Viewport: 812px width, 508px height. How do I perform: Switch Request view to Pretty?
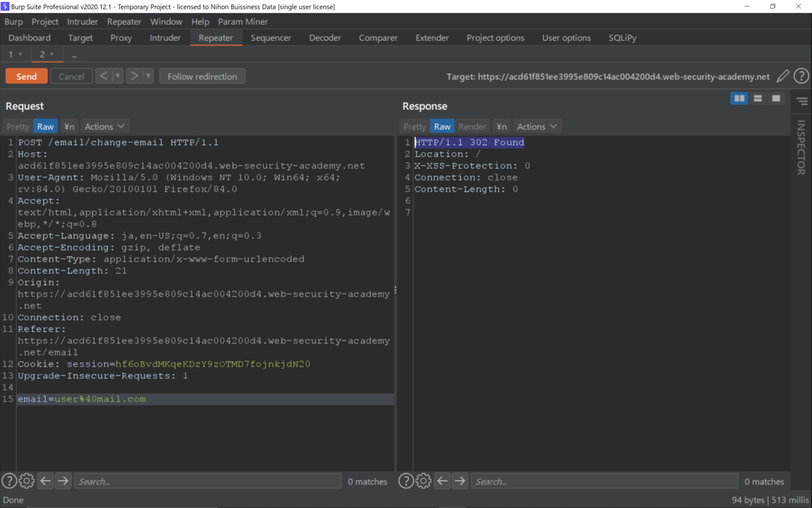click(x=18, y=127)
